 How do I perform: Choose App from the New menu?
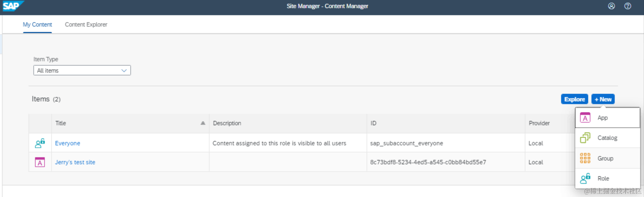tap(608, 118)
